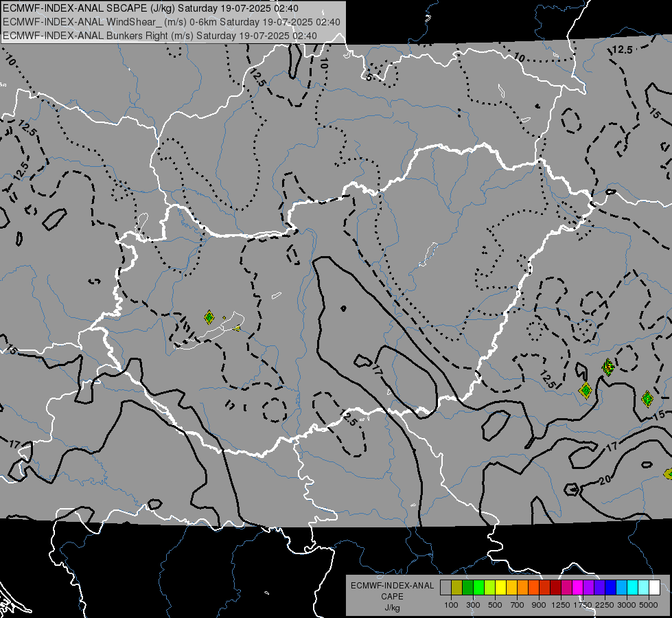Viewport: 672px width, 618px height.
Task: Click the legend value 3000
Action: click(627, 605)
